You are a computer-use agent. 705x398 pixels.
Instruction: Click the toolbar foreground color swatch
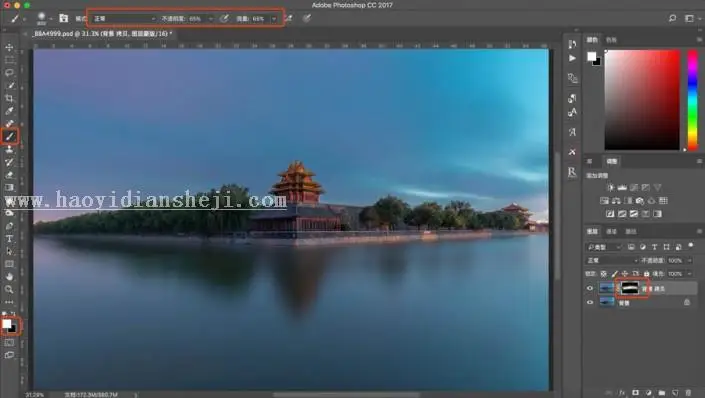[x=7, y=324]
